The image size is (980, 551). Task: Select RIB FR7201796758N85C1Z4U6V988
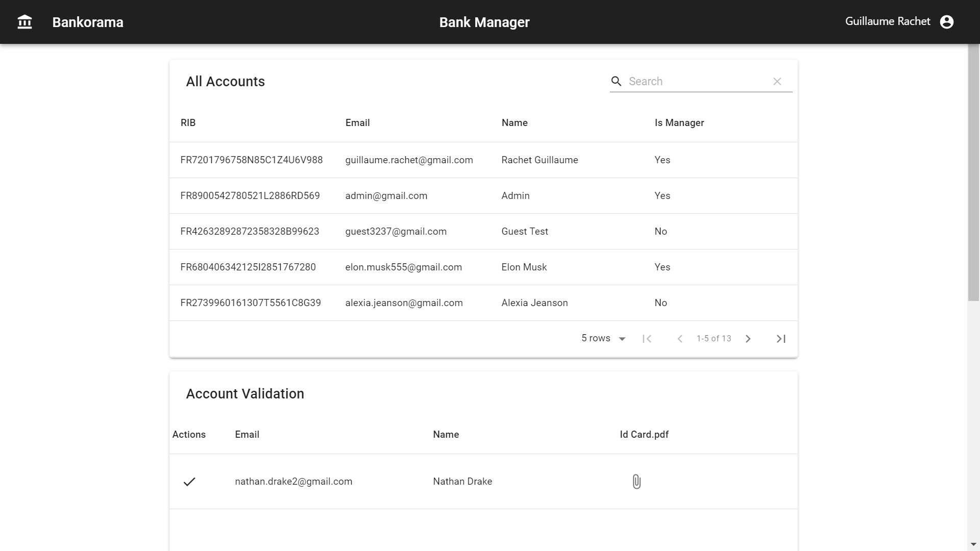[x=251, y=160]
